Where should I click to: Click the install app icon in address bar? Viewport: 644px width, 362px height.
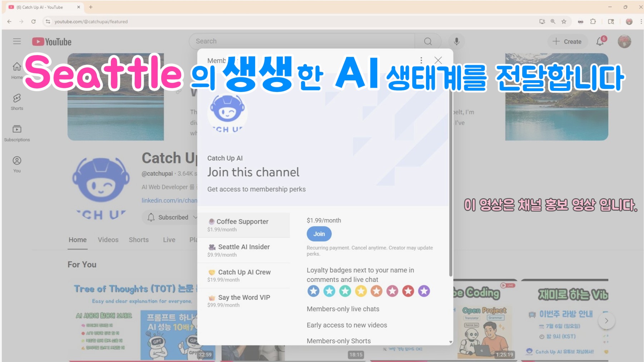[x=542, y=21]
